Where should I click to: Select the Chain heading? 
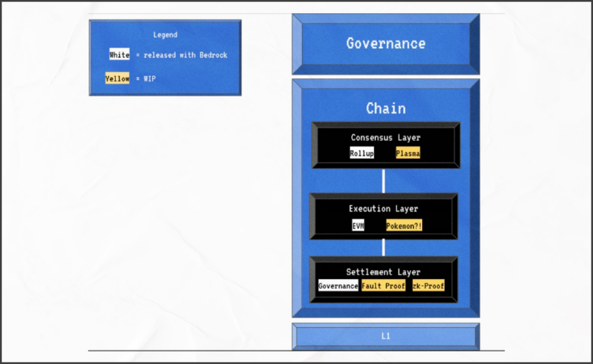tap(386, 109)
